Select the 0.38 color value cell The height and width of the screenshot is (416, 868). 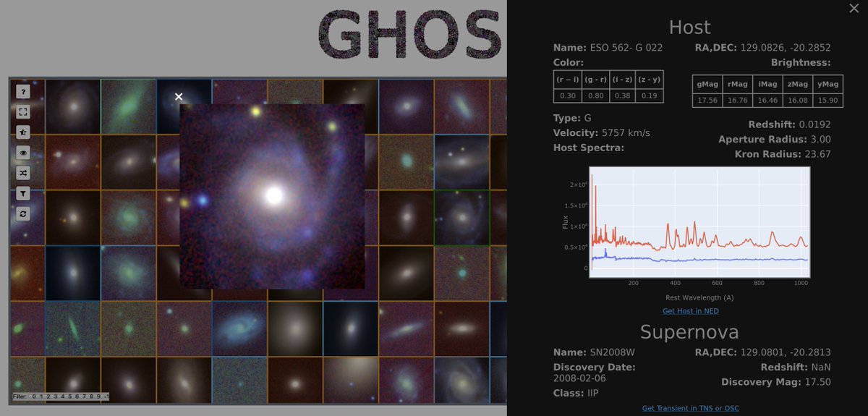click(x=622, y=95)
